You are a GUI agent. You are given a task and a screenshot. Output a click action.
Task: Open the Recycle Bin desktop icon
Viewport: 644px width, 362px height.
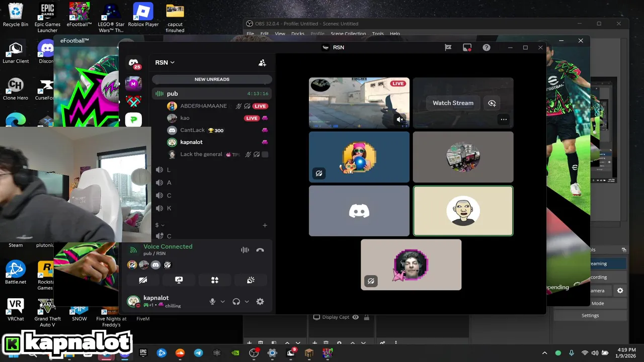click(15, 15)
